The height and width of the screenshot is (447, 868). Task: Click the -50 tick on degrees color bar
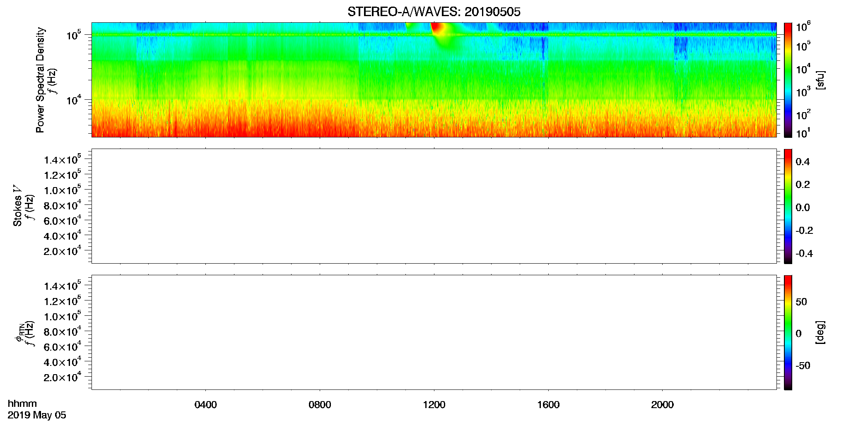coord(803,365)
